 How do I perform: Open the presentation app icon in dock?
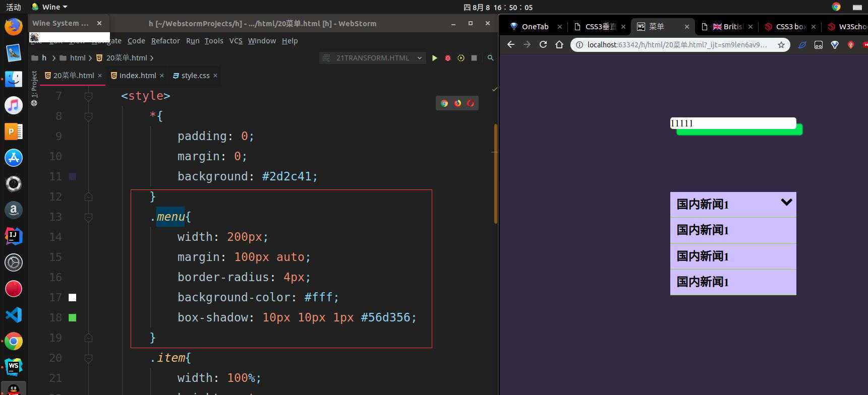pyautogui.click(x=14, y=131)
